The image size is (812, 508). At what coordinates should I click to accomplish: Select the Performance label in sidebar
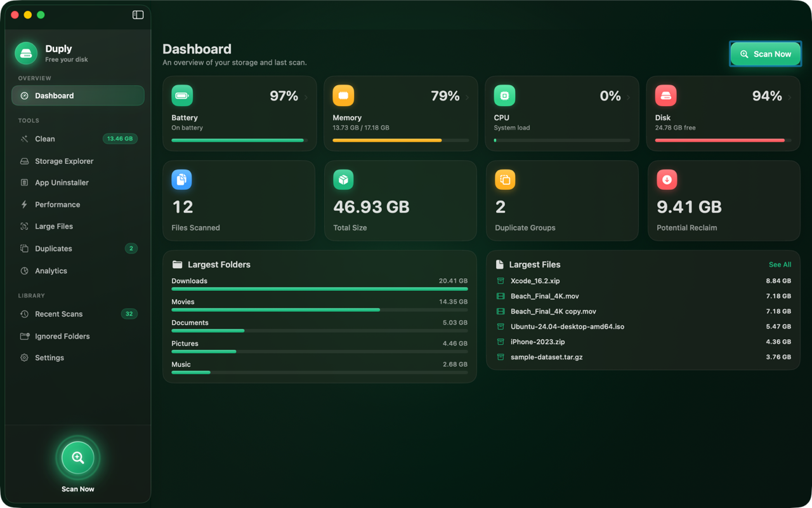[x=57, y=204]
